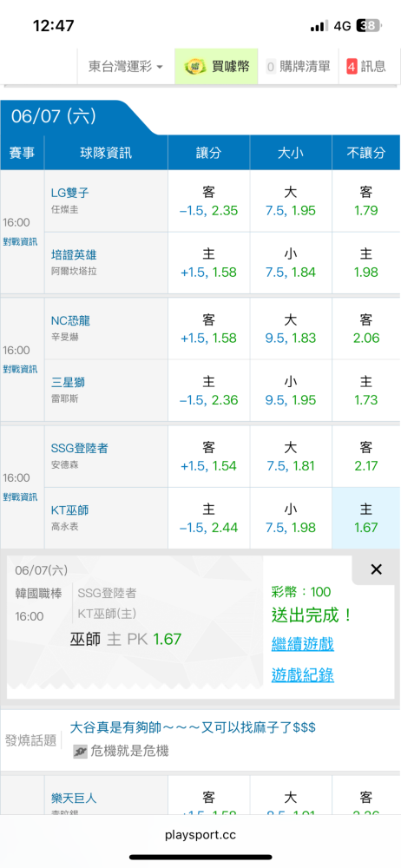The width and height of the screenshot is (401, 868).
Task: Open 樂天巨人 team link
Action: coord(74,799)
